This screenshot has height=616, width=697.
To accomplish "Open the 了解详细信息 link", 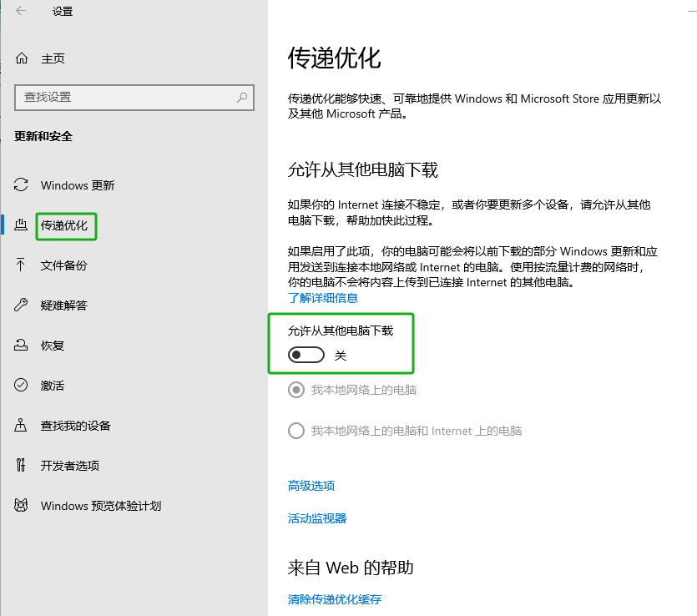I will (x=322, y=298).
